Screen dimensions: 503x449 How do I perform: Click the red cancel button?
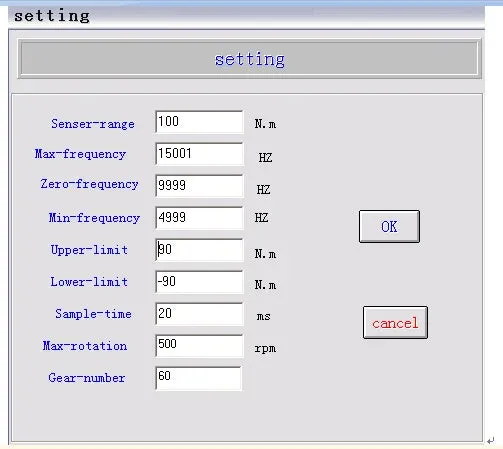[395, 322]
